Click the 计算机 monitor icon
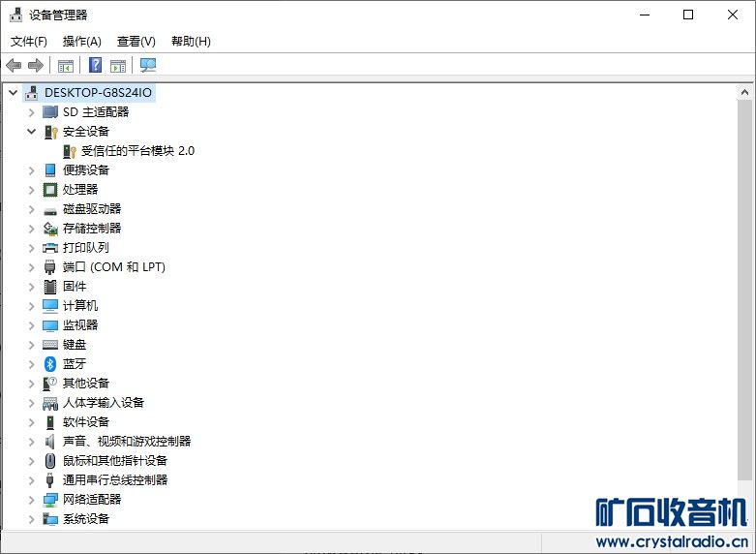Image resolution: width=756 pixels, height=554 pixels. tap(50, 306)
